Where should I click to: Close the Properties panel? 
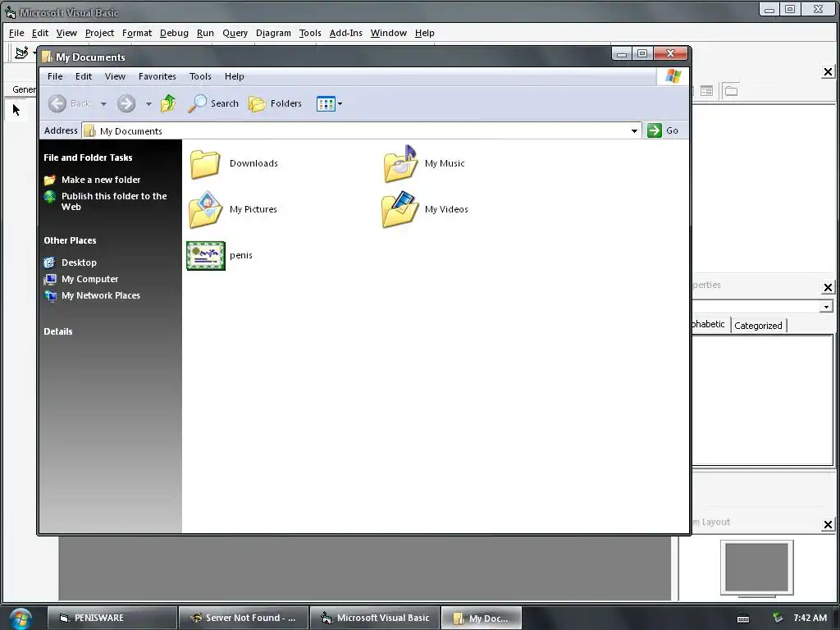click(828, 288)
